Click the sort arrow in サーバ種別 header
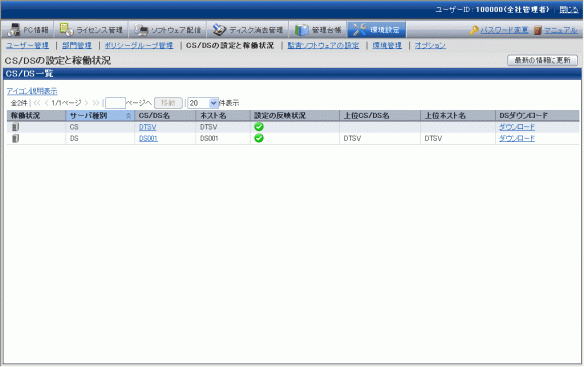The height and width of the screenshot is (367, 584). [x=128, y=116]
